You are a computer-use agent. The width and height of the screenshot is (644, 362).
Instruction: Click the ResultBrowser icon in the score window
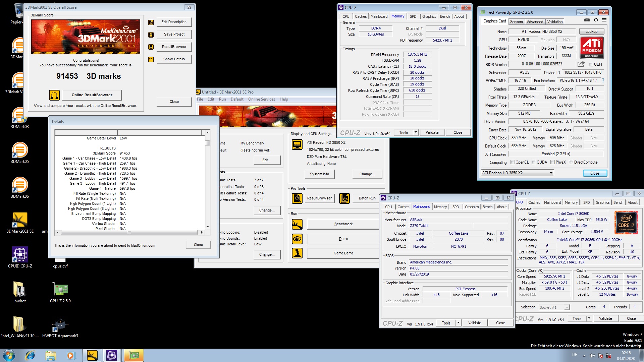pos(151,47)
